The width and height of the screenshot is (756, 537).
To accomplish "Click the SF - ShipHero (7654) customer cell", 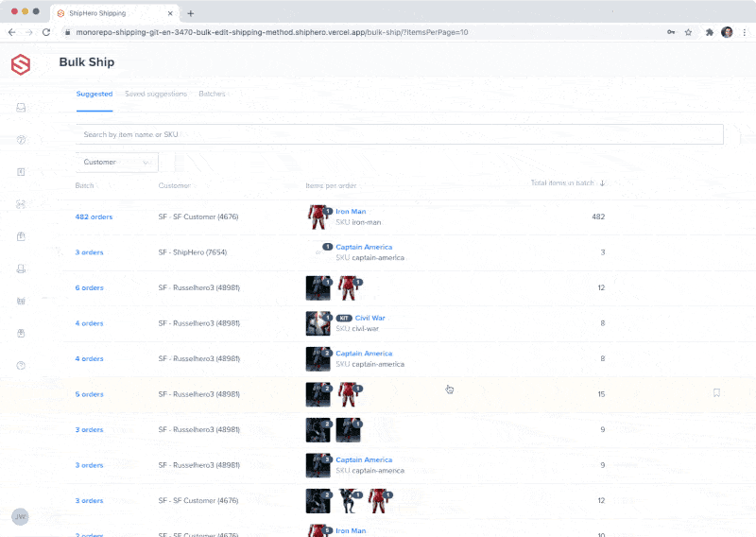I will point(193,252).
